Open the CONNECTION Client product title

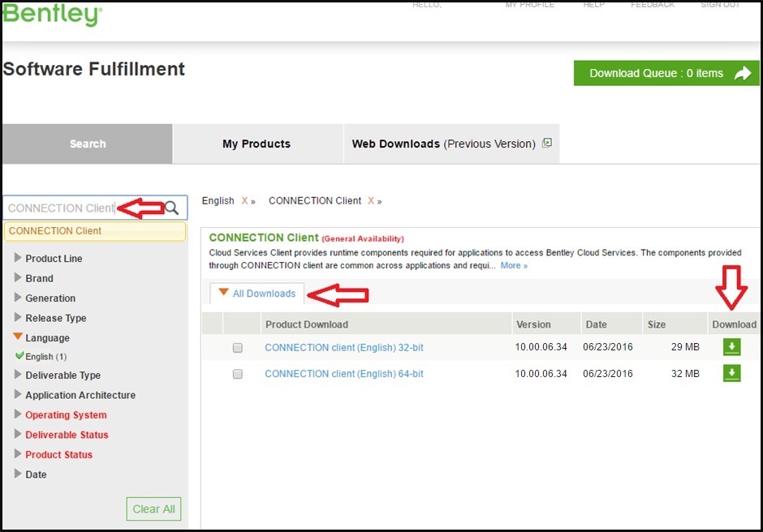pyautogui.click(x=264, y=238)
